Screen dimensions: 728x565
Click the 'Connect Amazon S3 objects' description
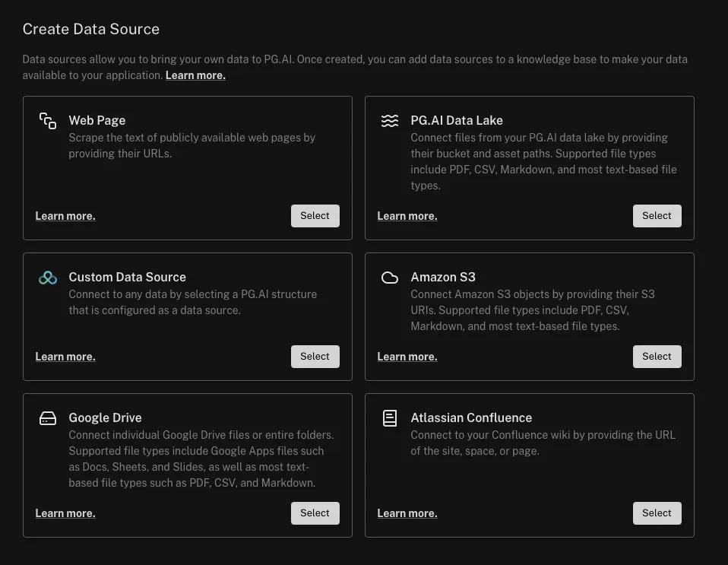(x=533, y=310)
